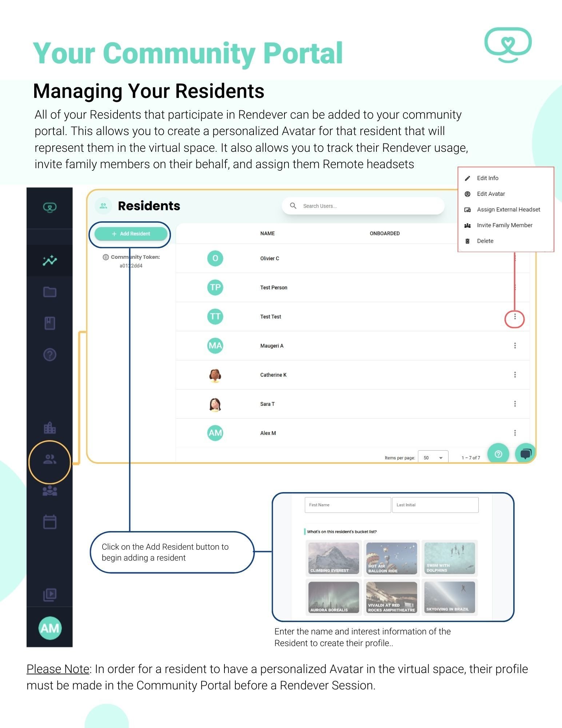Click the Add Resident button
This screenshot has height=728, width=562.
click(x=131, y=234)
